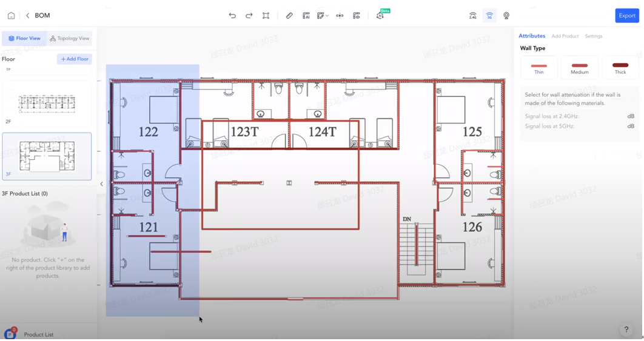Select the 2F floor plan thumbnail
The image size is (644, 341).
point(47,104)
